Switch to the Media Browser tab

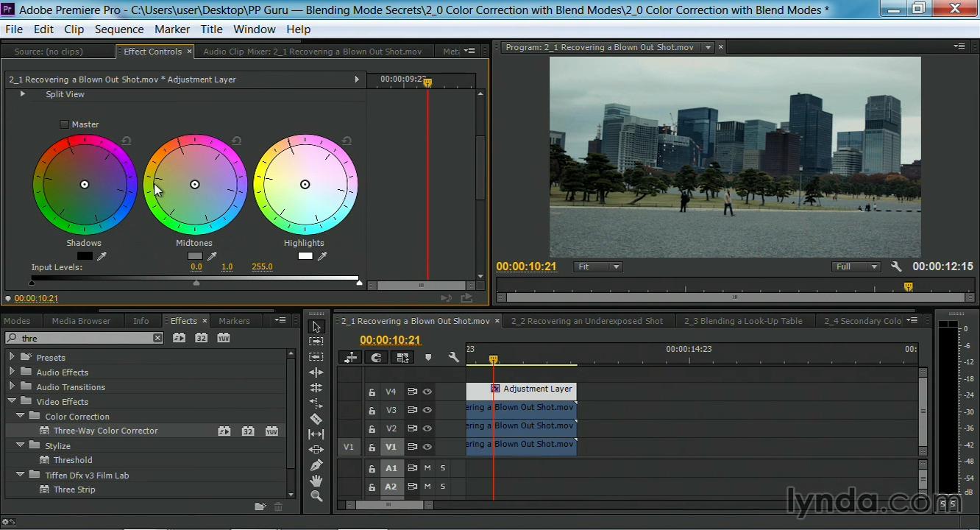click(x=81, y=321)
